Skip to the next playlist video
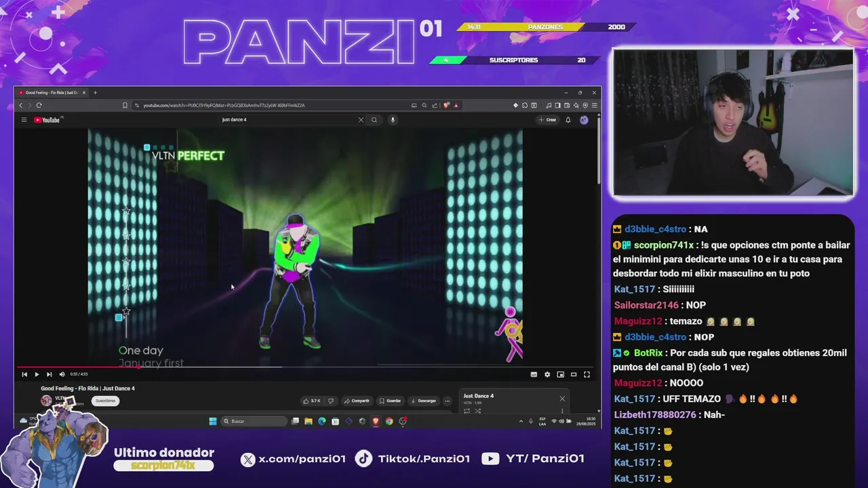The height and width of the screenshot is (488, 868). point(49,374)
